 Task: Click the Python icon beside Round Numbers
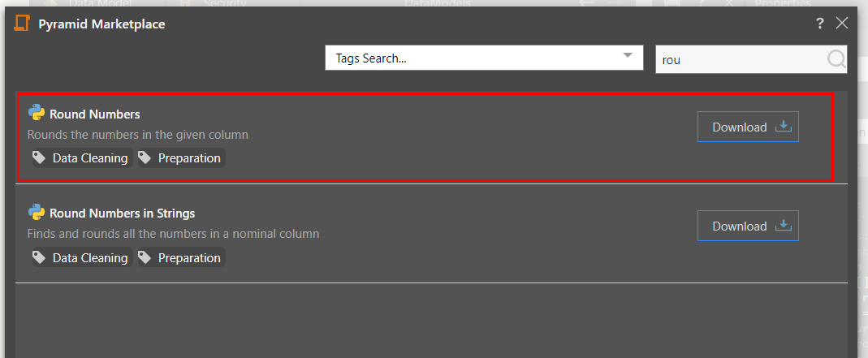[x=36, y=113]
